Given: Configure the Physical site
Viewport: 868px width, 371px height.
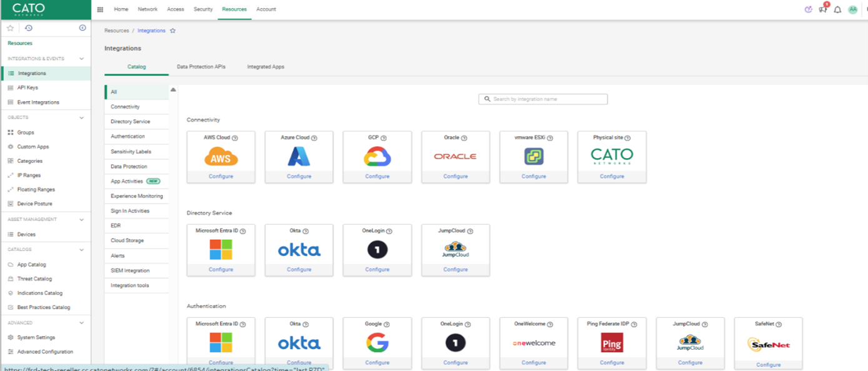Looking at the screenshot, I should (612, 176).
